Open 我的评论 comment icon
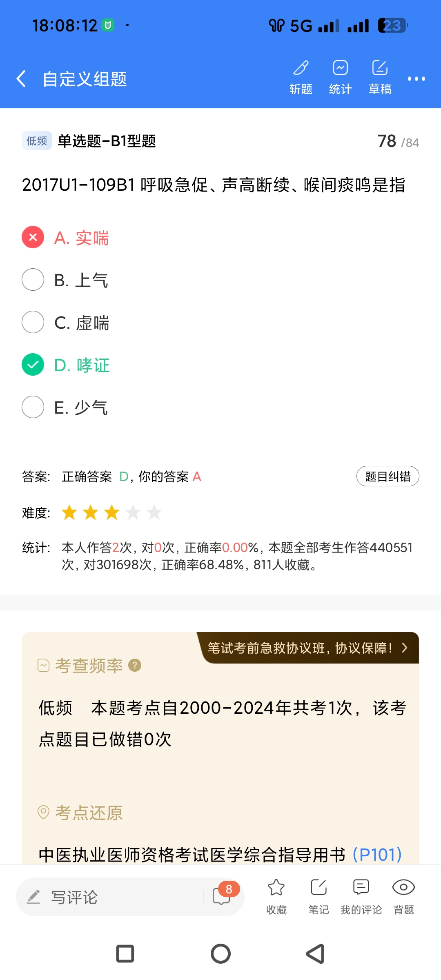The width and height of the screenshot is (441, 980). [x=361, y=887]
